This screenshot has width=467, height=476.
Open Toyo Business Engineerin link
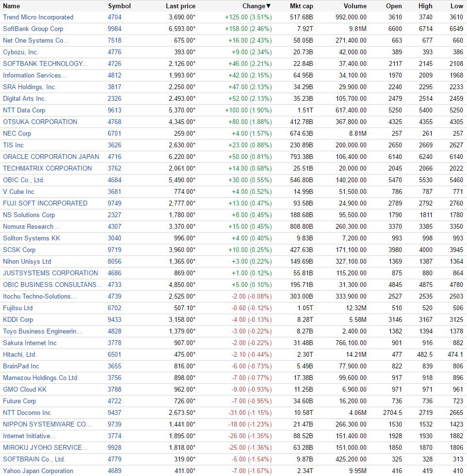(x=42, y=331)
